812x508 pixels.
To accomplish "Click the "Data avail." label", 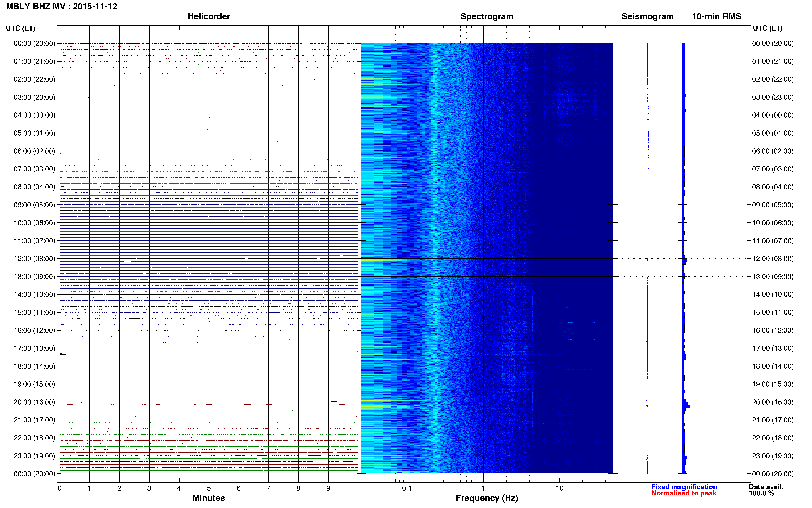I will pos(766,487).
